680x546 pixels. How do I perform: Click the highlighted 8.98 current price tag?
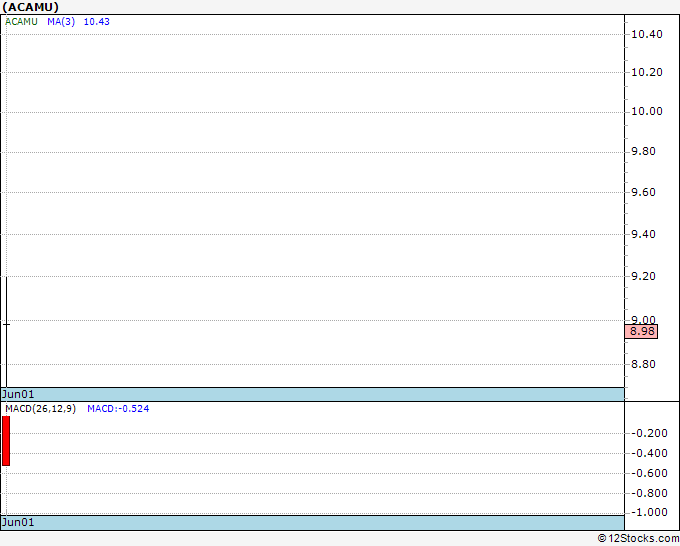(641, 331)
